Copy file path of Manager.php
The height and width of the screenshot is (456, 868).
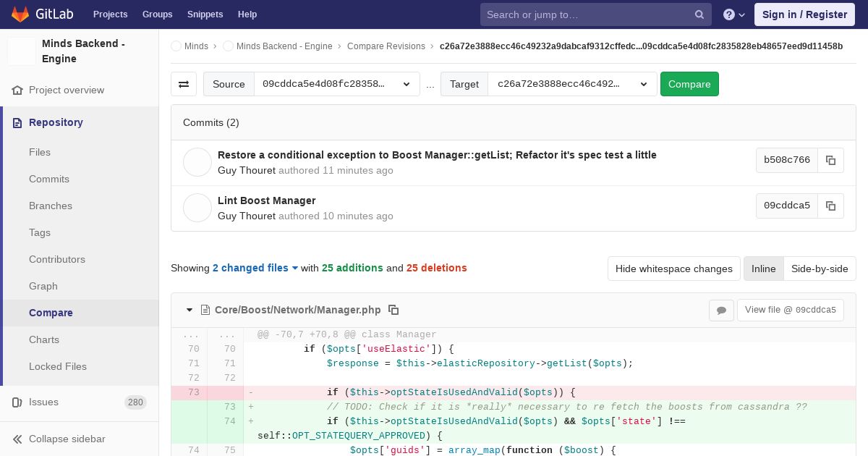[393, 310]
